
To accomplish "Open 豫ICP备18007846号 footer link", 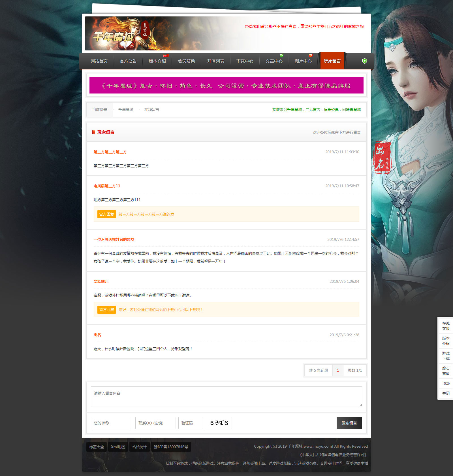I will (x=171, y=447).
